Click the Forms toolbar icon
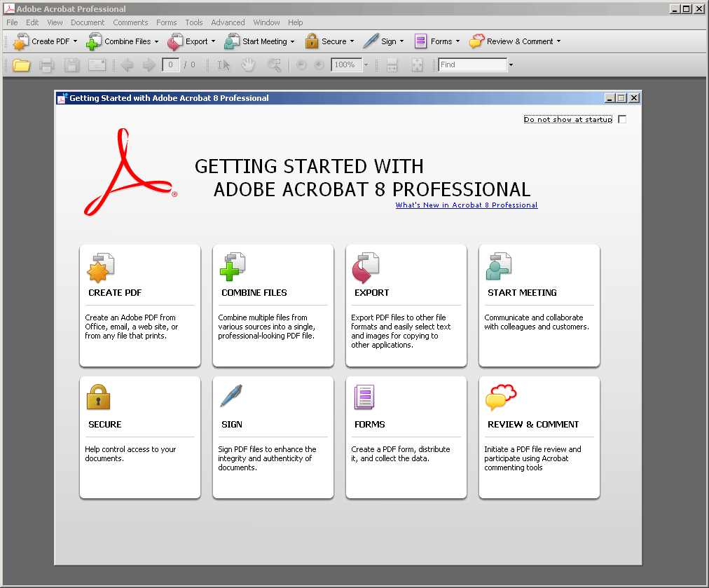 tap(420, 41)
